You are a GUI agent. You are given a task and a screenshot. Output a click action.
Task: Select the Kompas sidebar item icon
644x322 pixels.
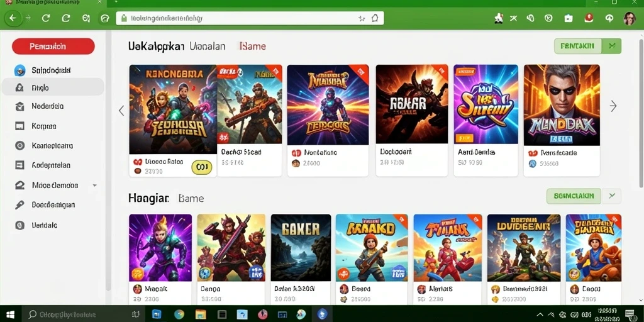pyautogui.click(x=19, y=126)
